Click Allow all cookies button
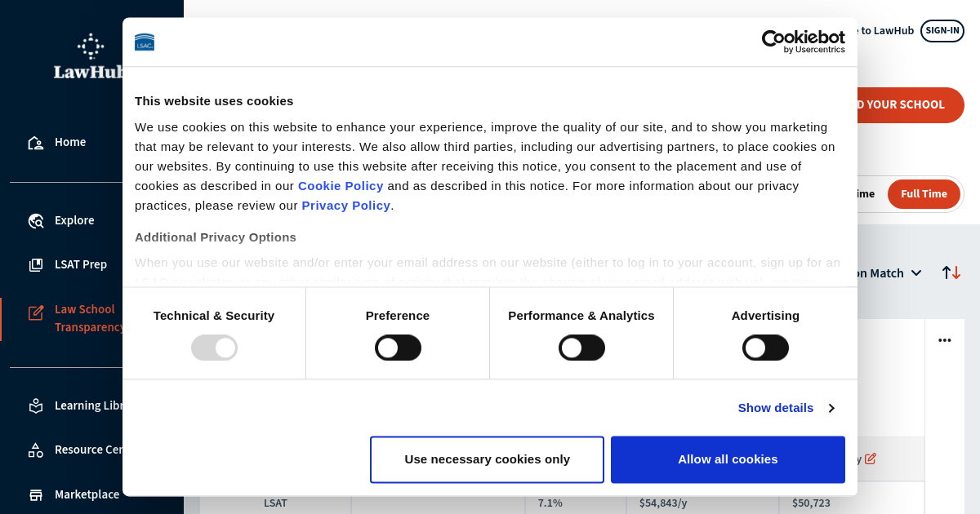 [728, 459]
